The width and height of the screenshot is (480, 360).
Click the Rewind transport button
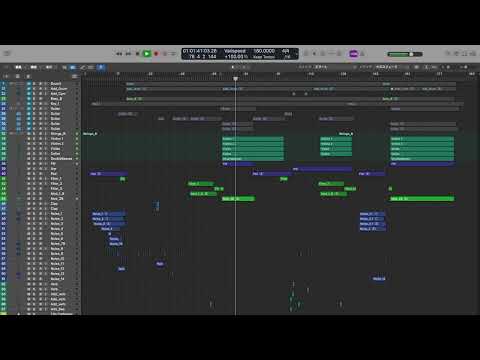[119, 54]
